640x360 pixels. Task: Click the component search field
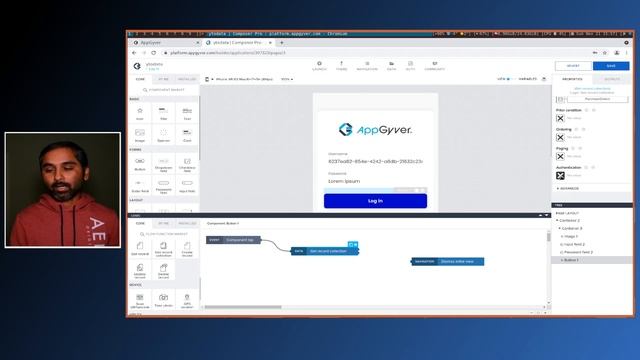coord(165,89)
